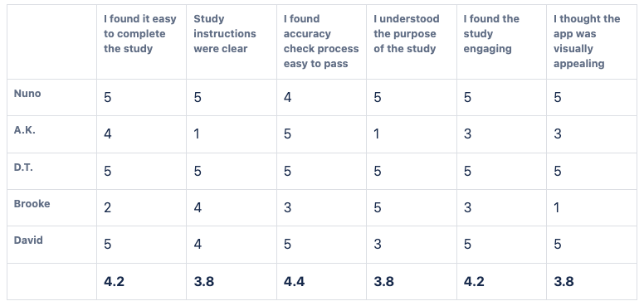Click the average under visually appealing column

(563, 282)
